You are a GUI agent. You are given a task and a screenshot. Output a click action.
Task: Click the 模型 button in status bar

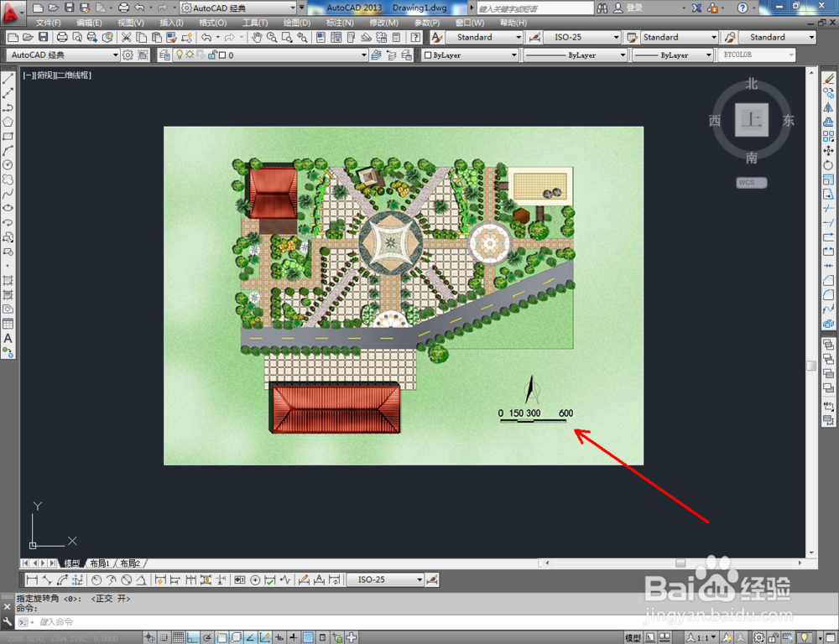click(x=633, y=637)
